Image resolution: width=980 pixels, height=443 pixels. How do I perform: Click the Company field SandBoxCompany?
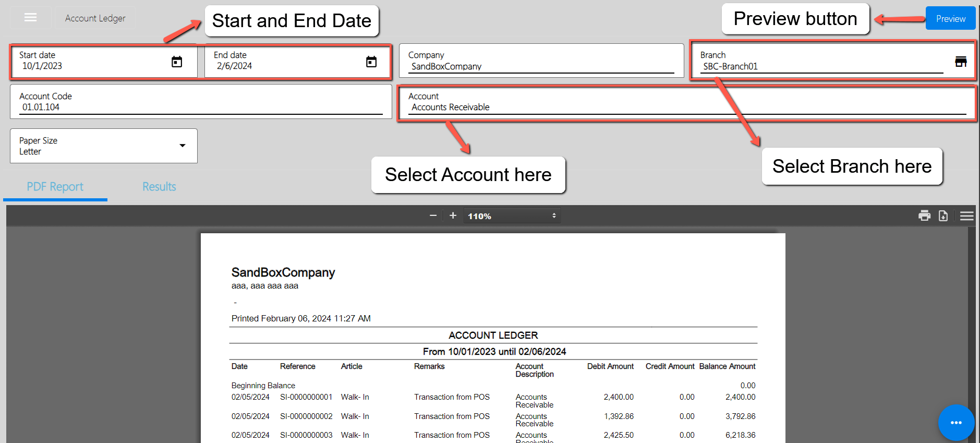pos(541,61)
